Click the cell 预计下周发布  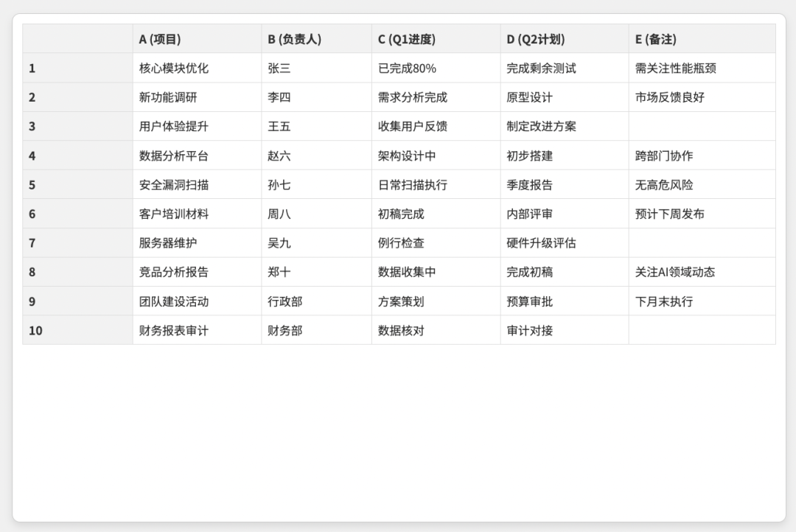[x=702, y=214]
